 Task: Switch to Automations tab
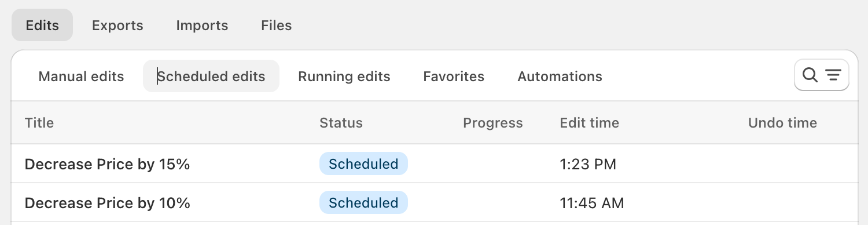pyautogui.click(x=560, y=77)
